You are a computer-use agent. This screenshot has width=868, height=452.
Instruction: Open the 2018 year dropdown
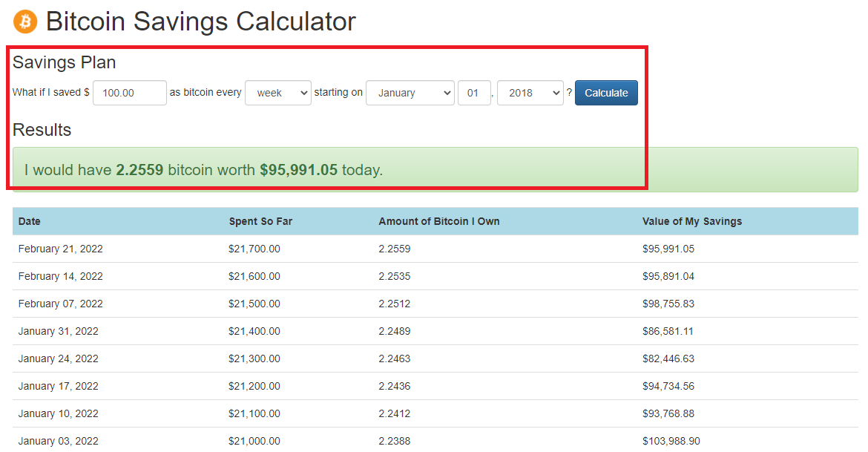coord(530,93)
